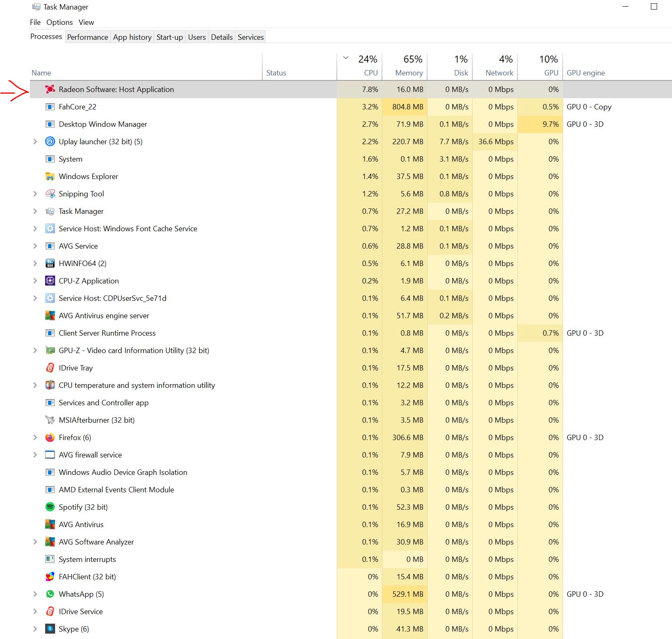Switch to the Start-up tab
Screen dimensions: 672x639
[169, 37]
